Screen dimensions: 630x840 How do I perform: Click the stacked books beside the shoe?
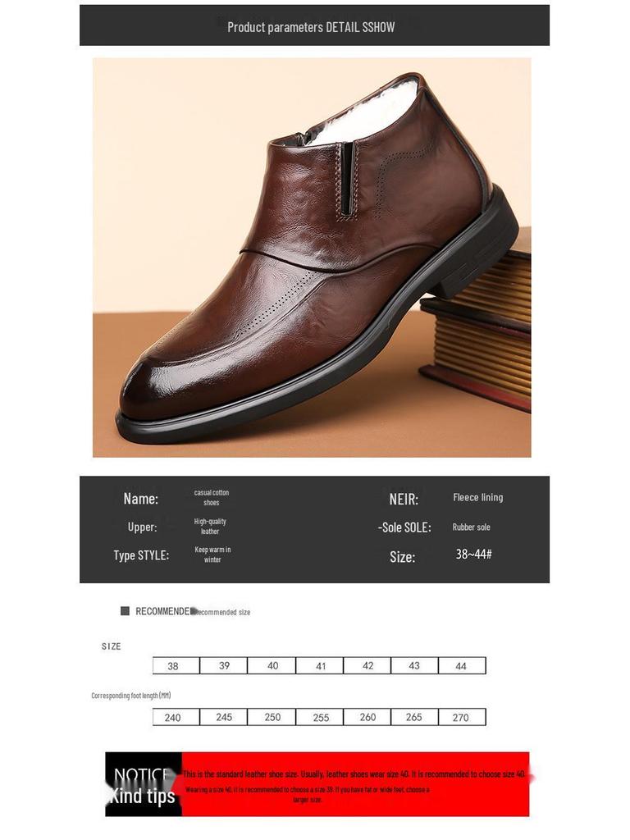(477, 326)
